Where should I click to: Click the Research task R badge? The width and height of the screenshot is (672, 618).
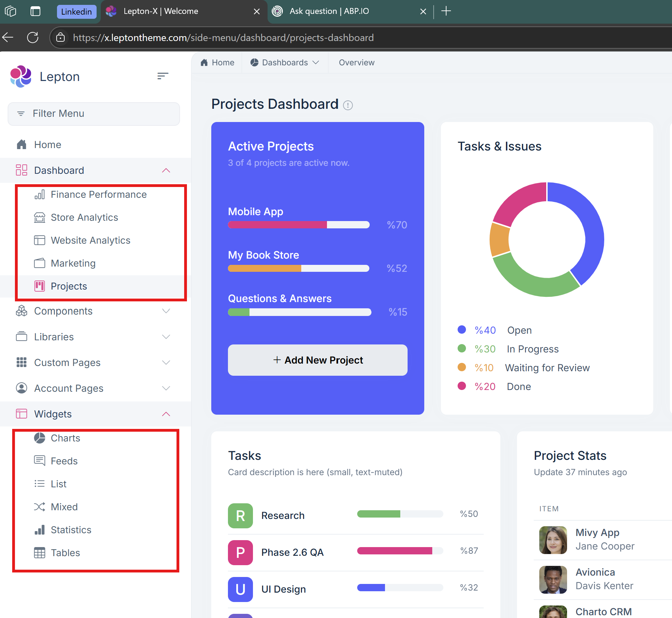240,516
